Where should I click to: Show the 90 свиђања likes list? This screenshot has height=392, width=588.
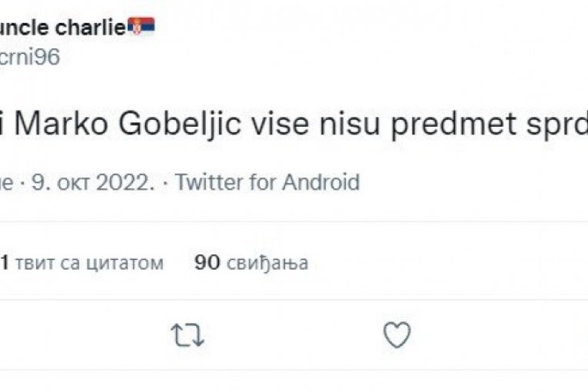tap(251, 263)
